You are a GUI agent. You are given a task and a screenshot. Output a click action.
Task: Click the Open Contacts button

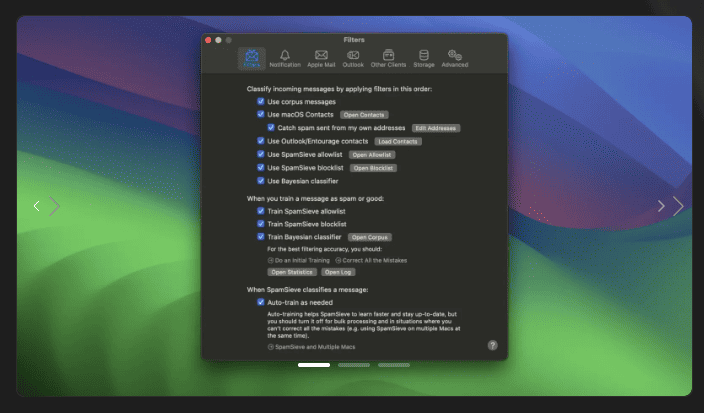[364, 115]
